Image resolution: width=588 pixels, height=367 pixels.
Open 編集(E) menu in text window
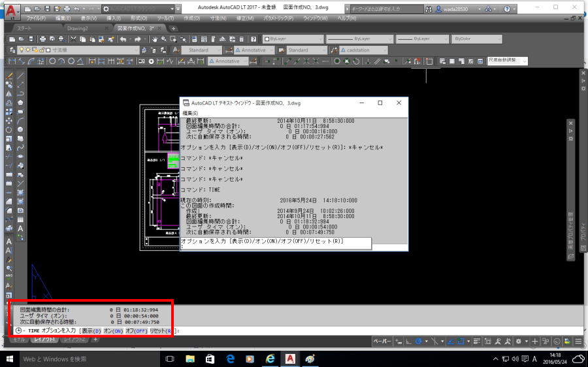190,113
